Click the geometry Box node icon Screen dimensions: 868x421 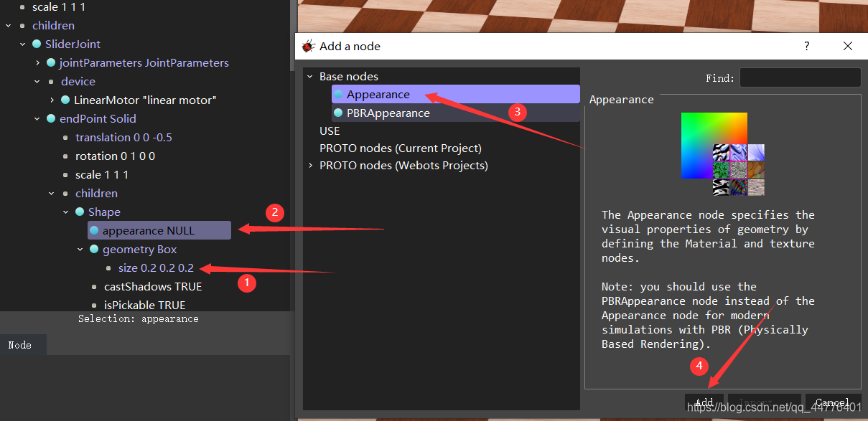click(x=94, y=250)
